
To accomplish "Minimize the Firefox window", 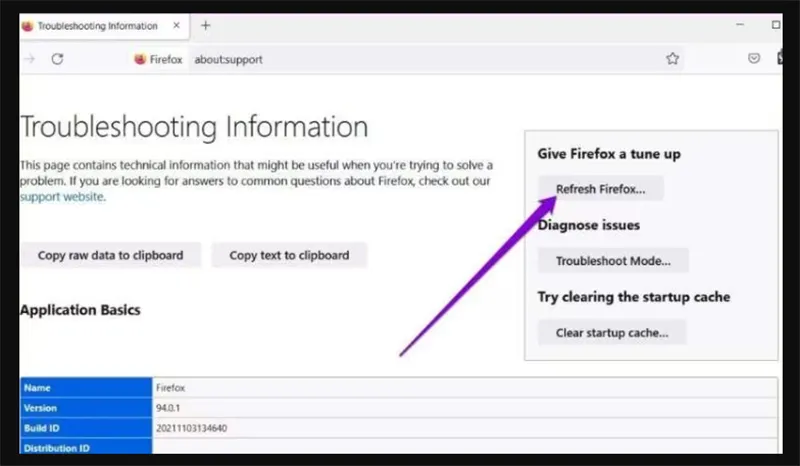I will (740, 24).
